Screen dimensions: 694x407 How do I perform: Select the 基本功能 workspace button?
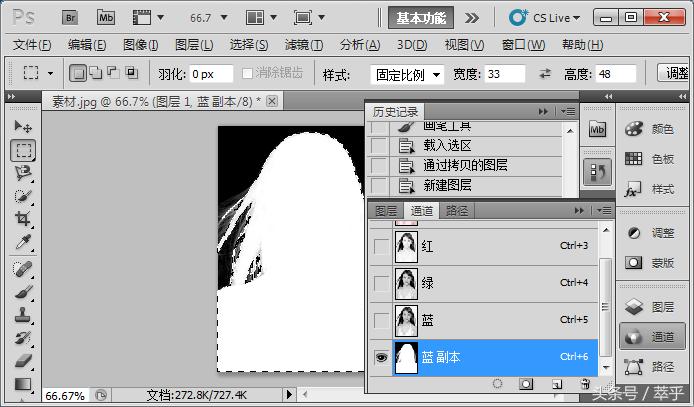(421, 18)
